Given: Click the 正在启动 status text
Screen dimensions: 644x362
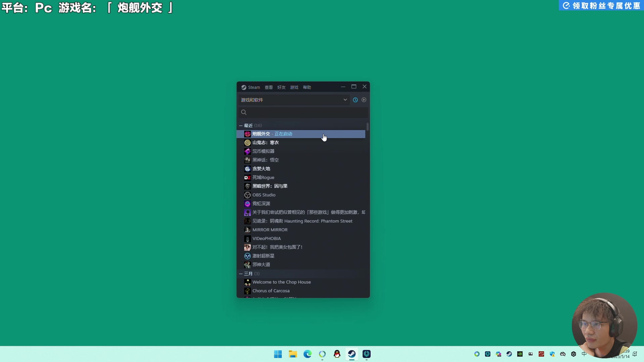Looking at the screenshot, I should pos(283,134).
